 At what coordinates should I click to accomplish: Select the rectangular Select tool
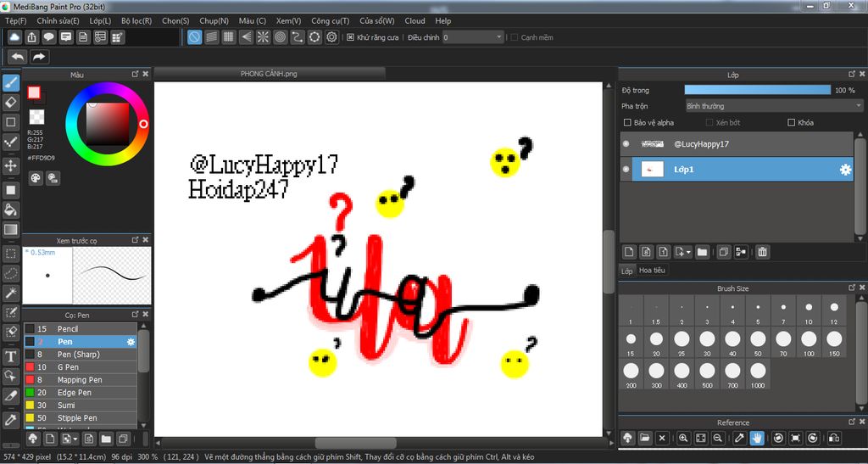pyautogui.click(x=11, y=254)
